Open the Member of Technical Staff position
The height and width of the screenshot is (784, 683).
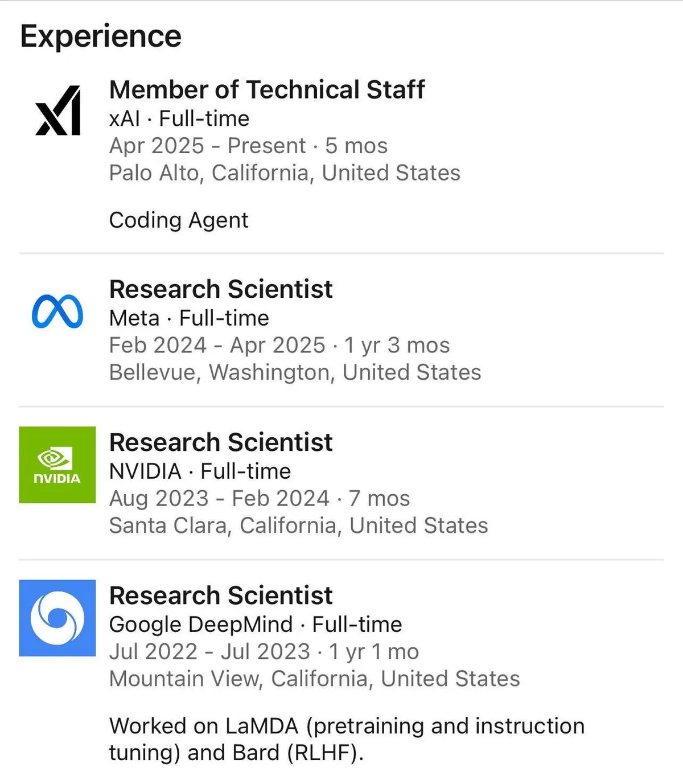267,90
